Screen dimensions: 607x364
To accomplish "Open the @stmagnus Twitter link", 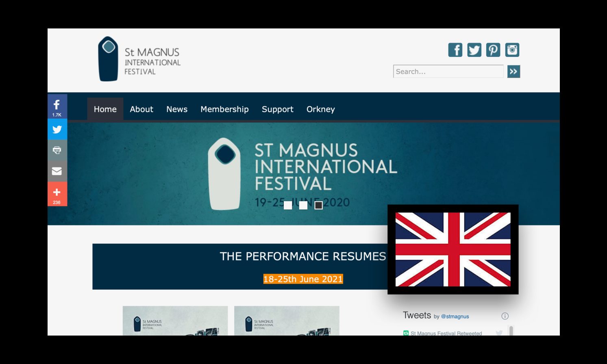I will point(455,316).
